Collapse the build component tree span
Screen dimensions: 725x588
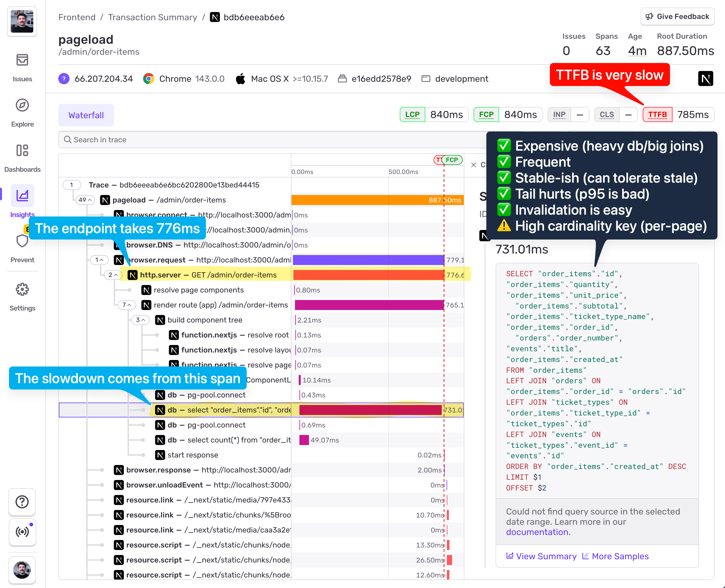point(141,320)
